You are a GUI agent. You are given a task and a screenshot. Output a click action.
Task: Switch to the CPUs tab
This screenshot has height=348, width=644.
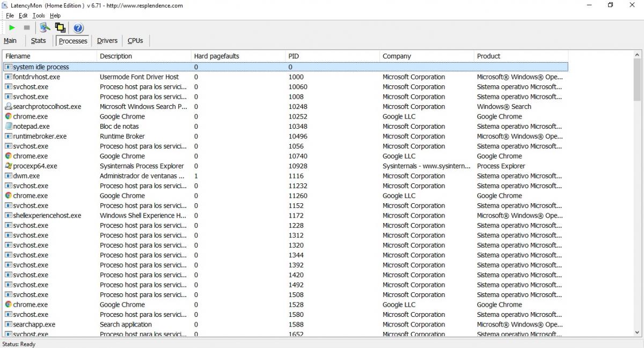pyautogui.click(x=135, y=41)
